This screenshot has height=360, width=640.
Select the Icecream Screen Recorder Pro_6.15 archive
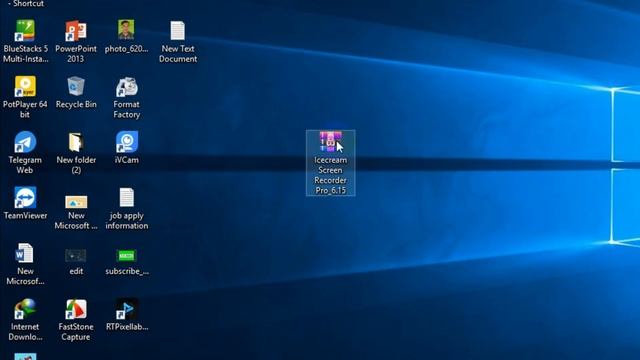pos(331,163)
